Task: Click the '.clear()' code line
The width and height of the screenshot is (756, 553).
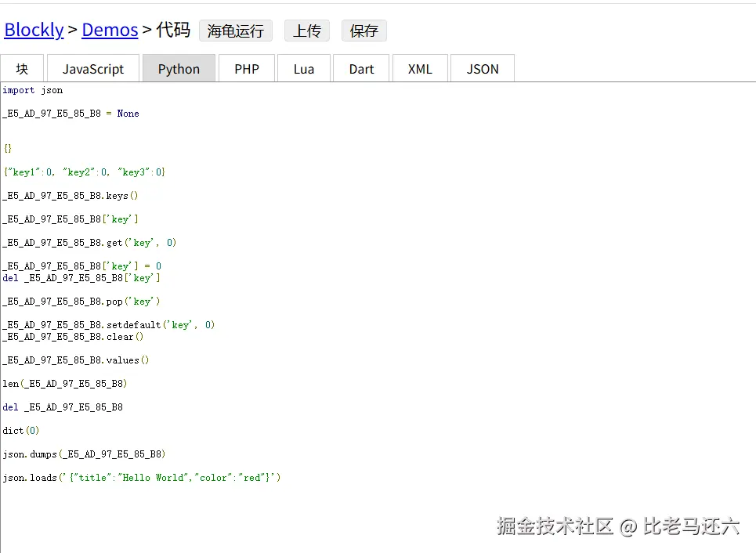Action: point(74,337)
